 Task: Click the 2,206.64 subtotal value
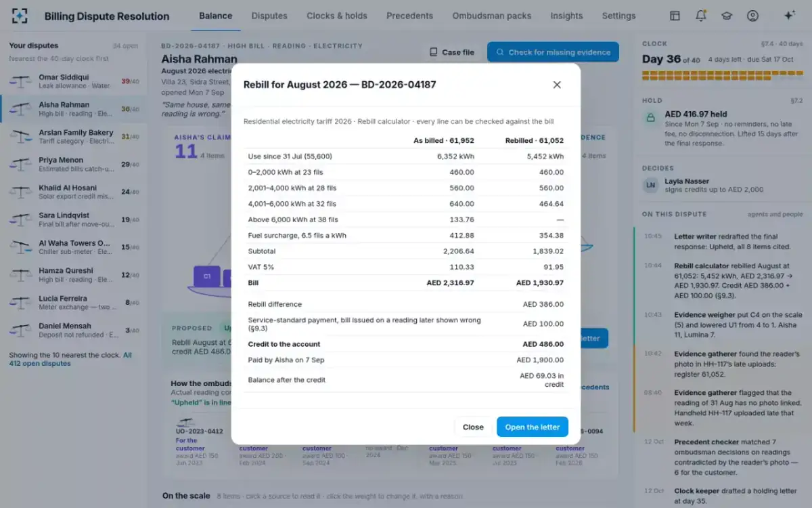pos(458,251)
